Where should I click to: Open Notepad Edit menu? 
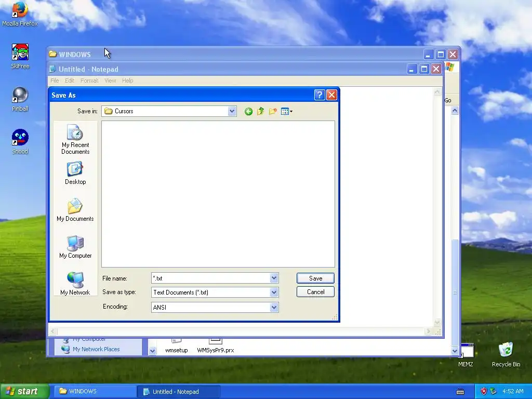click(x=70, y=81)
